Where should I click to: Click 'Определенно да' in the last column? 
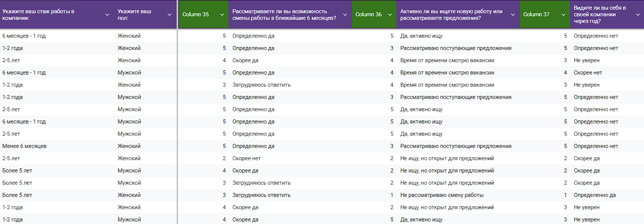tap(595, 195)
